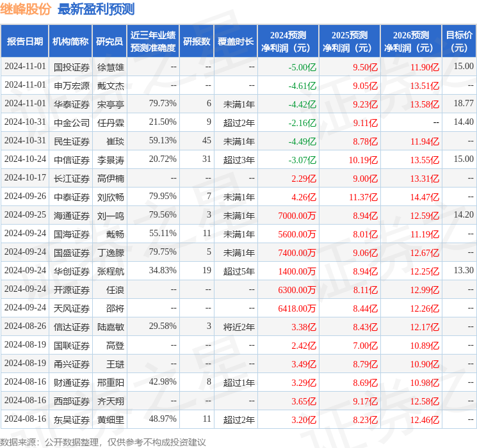Click the 近三年业绩预测准确度 column header

(x=153, y=42)
